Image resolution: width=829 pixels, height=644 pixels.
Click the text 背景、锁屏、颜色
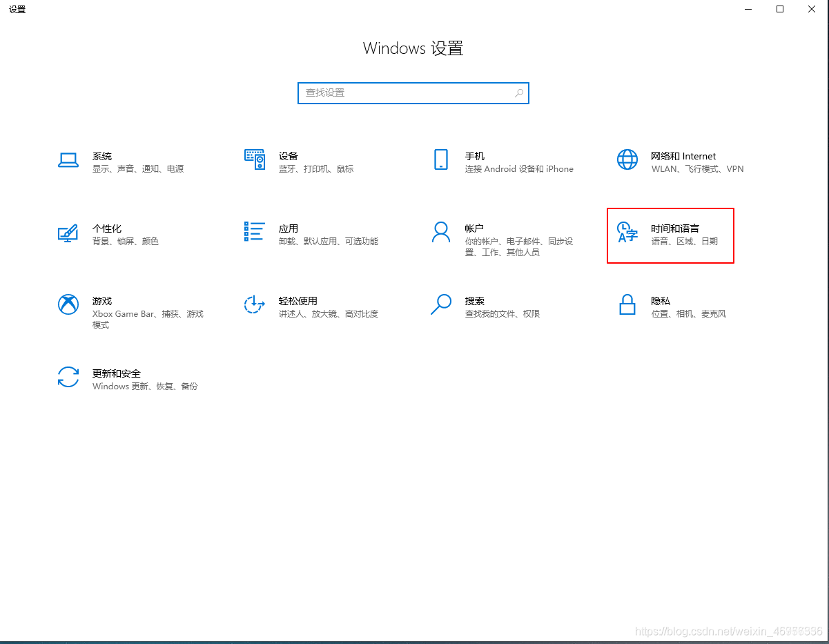126,242
